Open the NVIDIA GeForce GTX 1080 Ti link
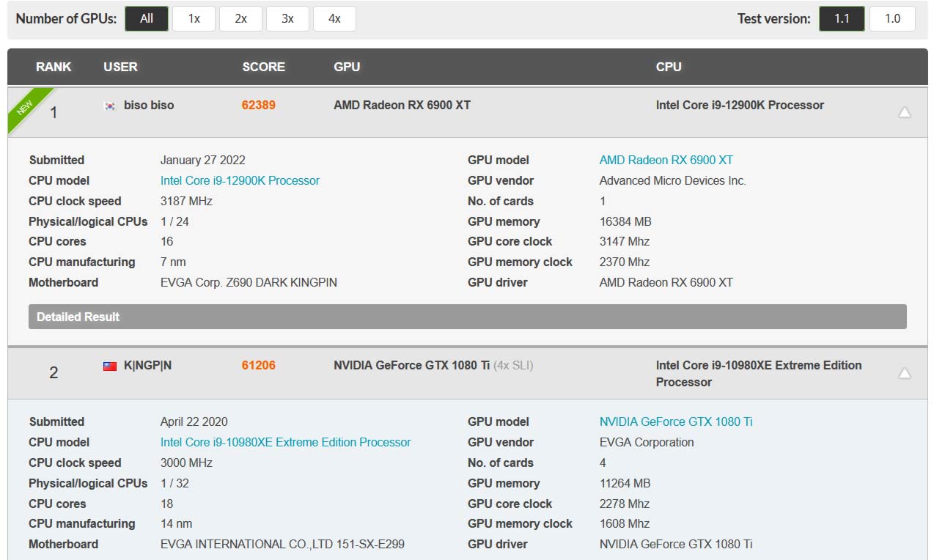 pos(675,421)
